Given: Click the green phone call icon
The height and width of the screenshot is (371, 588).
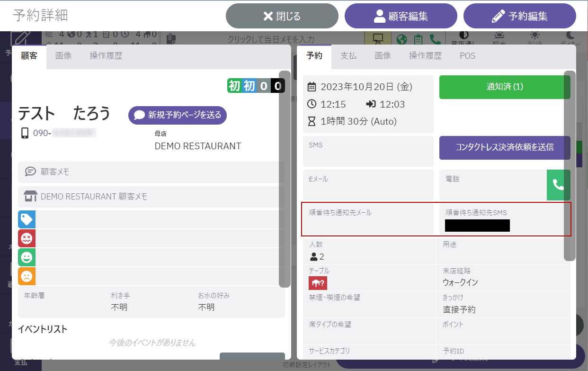Looking at the screenshot, I should (558, 185).
